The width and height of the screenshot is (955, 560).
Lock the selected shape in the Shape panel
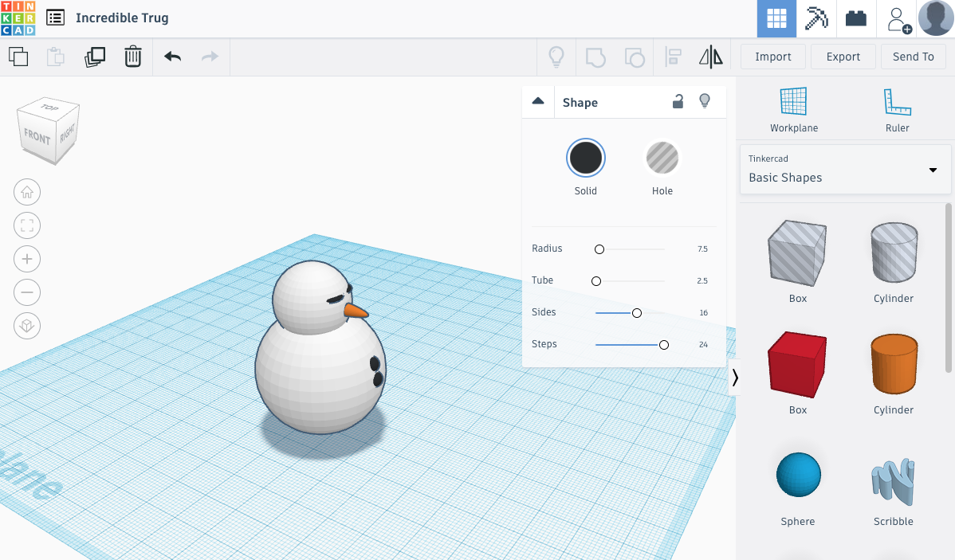pos(678,101)
